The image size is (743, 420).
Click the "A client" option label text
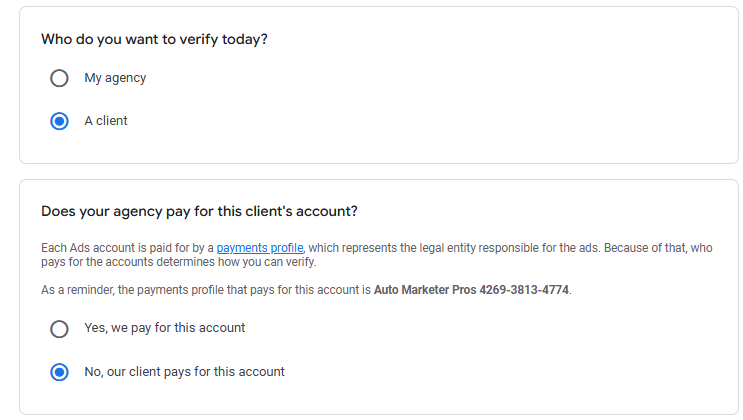point(106,121)
